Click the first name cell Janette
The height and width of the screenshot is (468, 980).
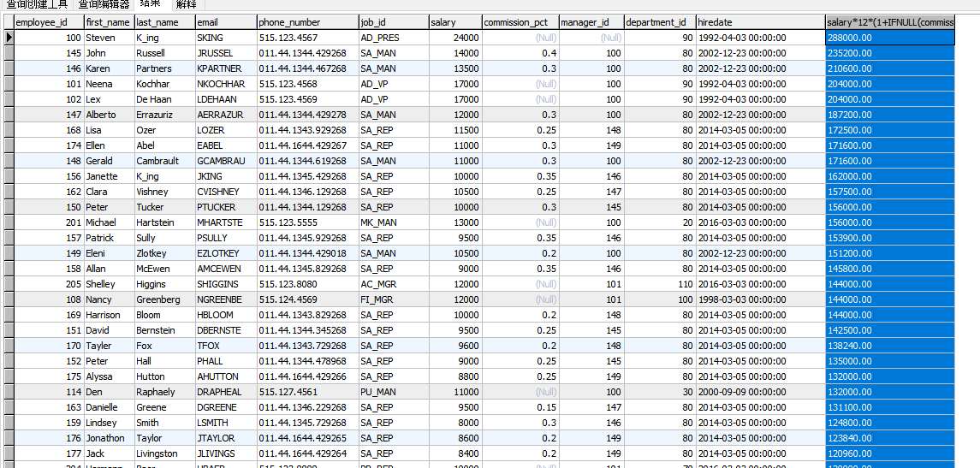pyautogui.click(x=109, y=176)
